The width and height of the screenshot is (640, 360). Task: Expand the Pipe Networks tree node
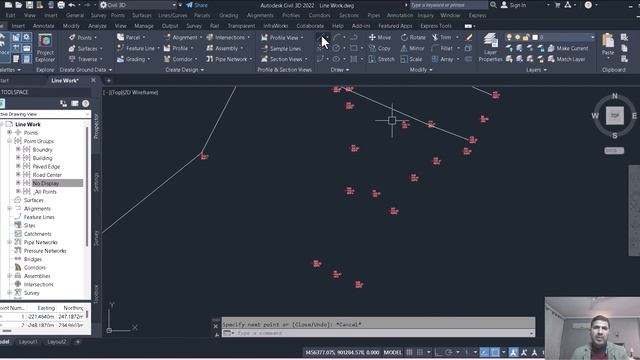pyautogui.click(x=9, y=242)
